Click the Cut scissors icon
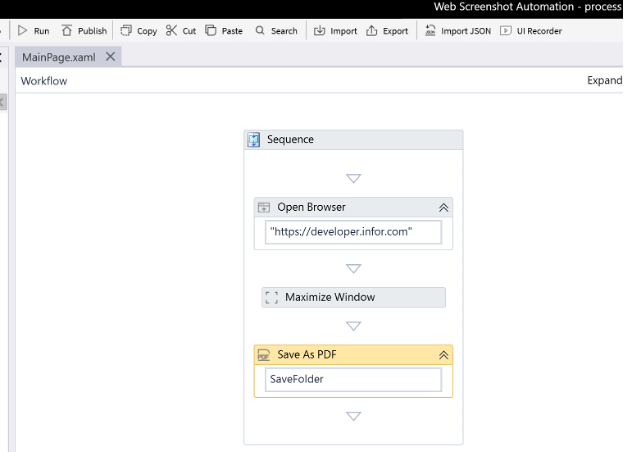This screenshot has height=452, width=624. [172, 31]
